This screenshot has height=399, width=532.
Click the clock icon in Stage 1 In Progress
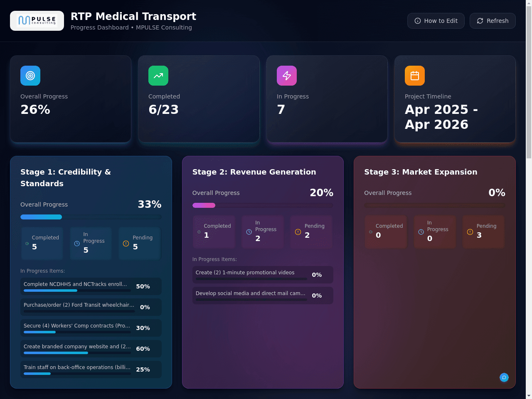click(x=77, y=244)
